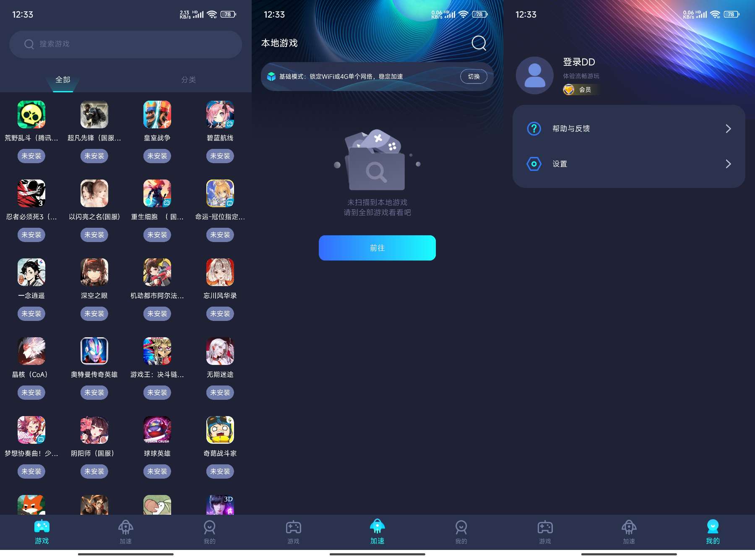Expand 帮助与反馈 using its chevron arrow

pyautogui.click(x=728, y=128)
